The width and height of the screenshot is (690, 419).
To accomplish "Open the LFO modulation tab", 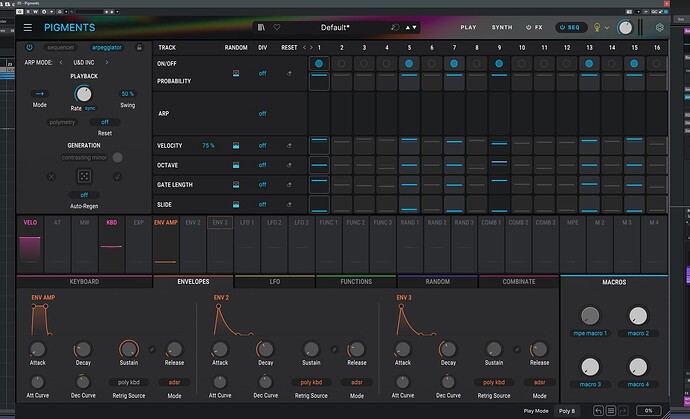I will pos(275,282).
